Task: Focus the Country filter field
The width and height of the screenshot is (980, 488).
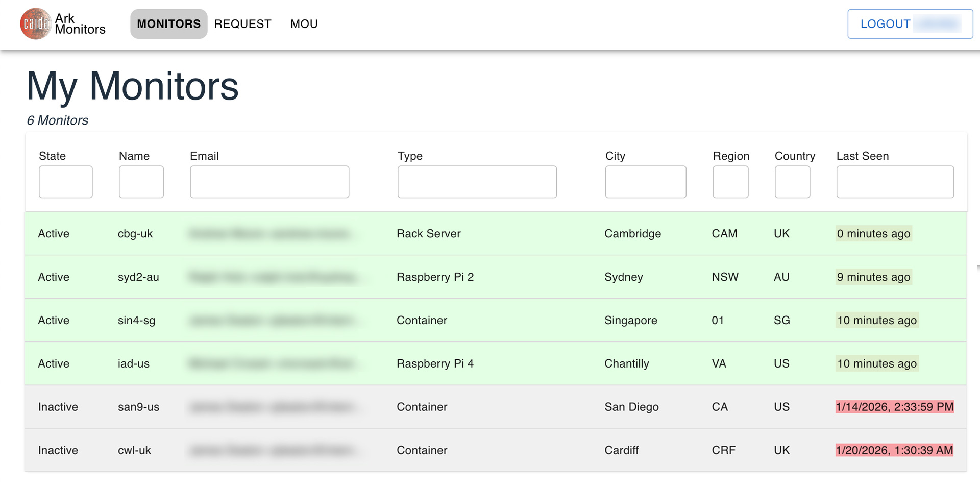Action: 792,182
